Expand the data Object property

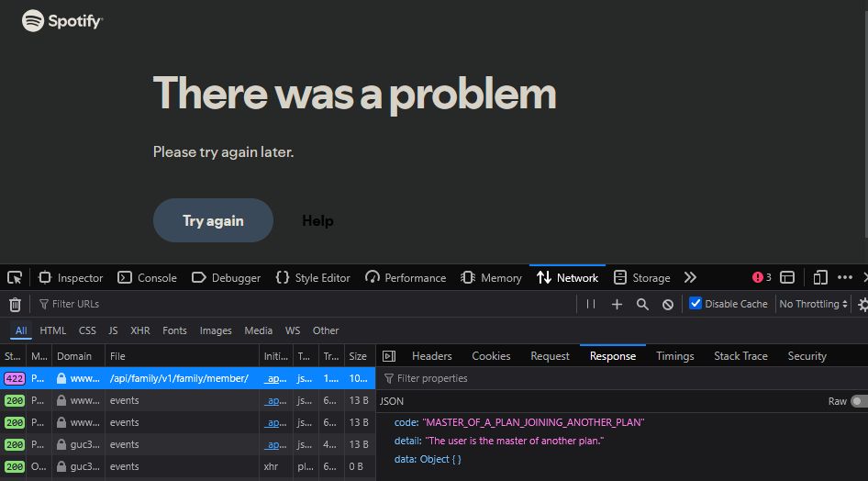tap(428, 459)
